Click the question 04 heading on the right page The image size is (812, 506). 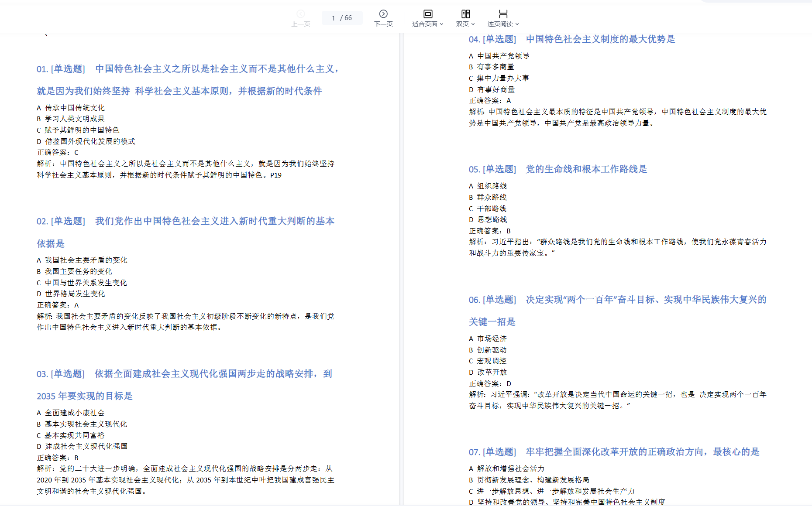[x=572, y=39]
